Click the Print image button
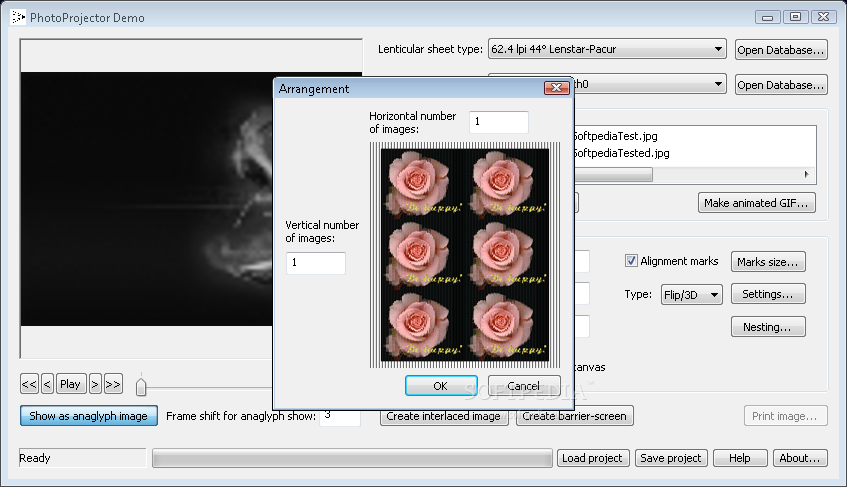 (786, 416)
